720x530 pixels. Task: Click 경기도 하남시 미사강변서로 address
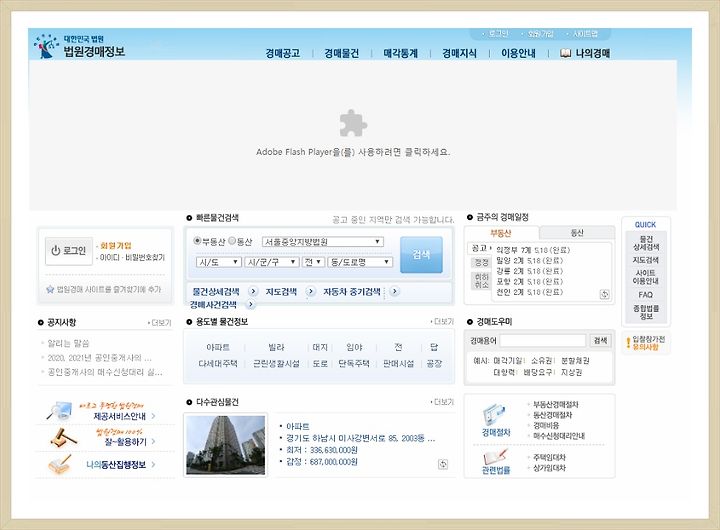360,439
